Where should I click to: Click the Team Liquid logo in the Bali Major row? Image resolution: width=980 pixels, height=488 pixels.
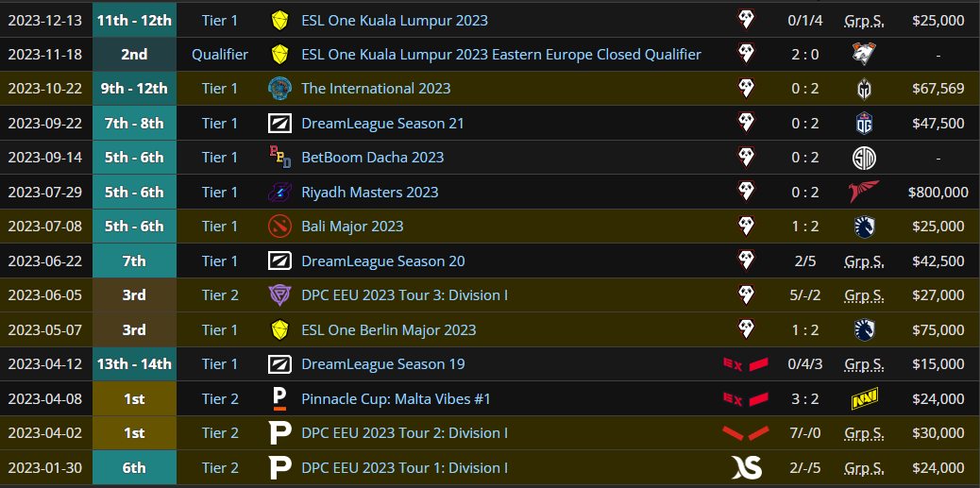[863, 227]
